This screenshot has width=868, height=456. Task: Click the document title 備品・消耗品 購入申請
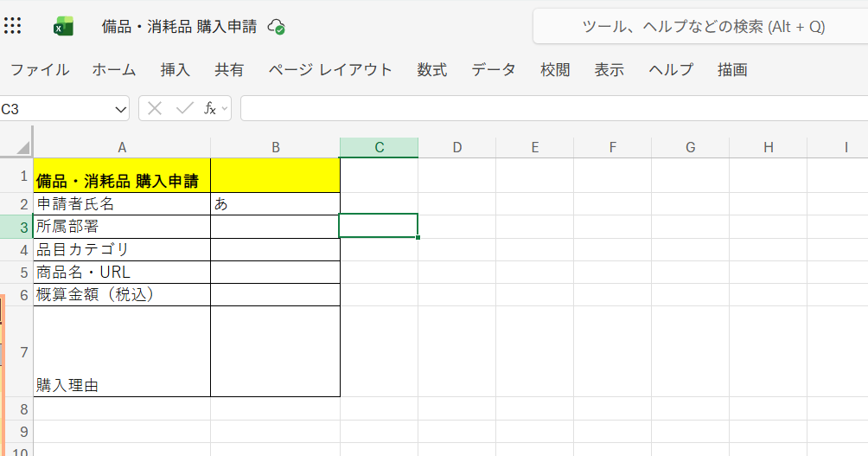click(179, 27)
